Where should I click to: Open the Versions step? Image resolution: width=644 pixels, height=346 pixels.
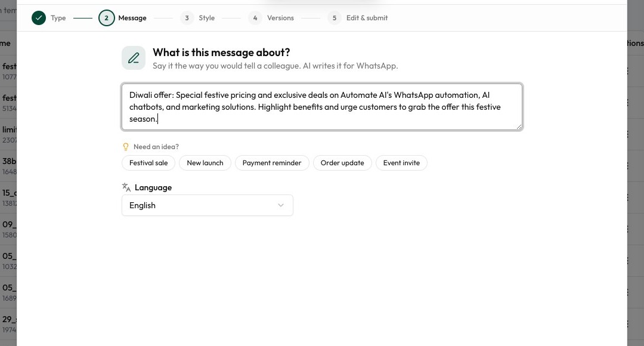click(x=271, y=18)
